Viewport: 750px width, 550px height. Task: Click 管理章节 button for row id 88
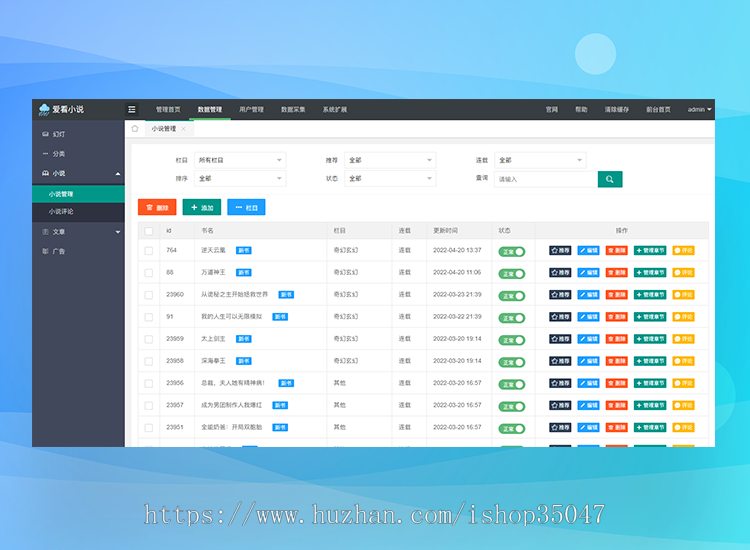[650, 273]
